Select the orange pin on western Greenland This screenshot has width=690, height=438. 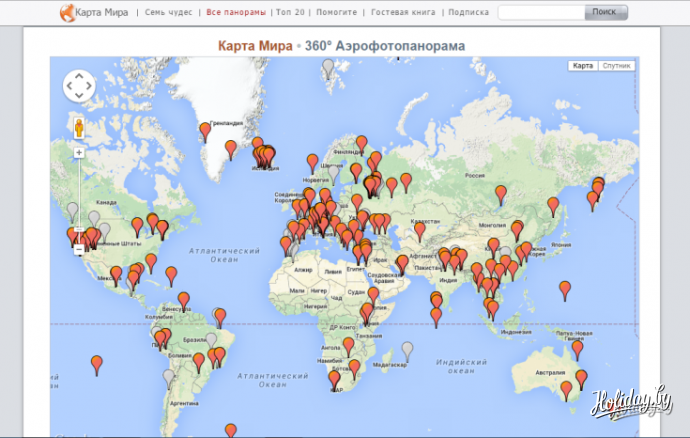tap(206, 129)
